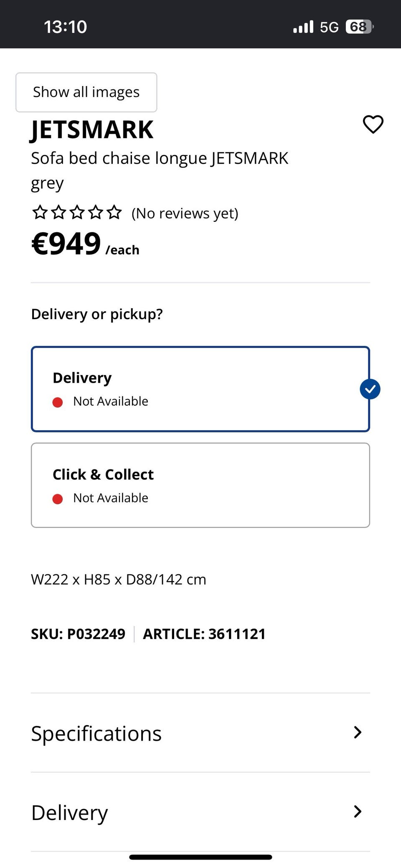Tap the first star in the rating
This screenshot has height=868, width=401.
click(x=40, y=213)
